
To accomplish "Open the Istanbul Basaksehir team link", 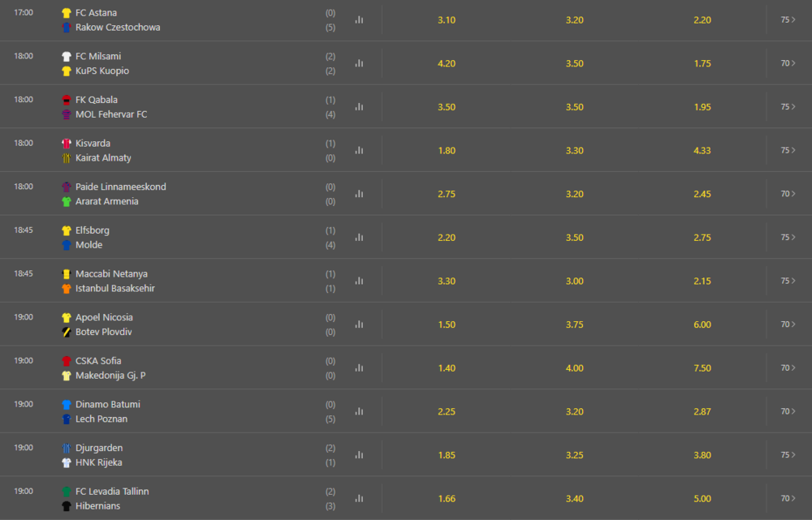I will (115, 288).
